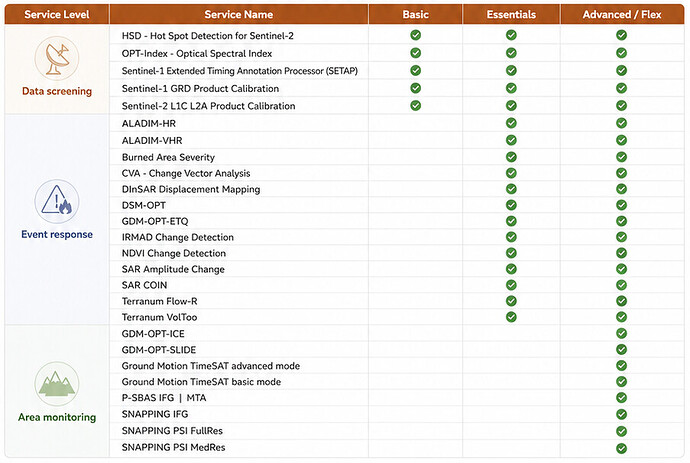The height and width of the screenshot is (463, 690).
Task: Select the GDM-OPT-SLIDE service name
Action: 159,350
